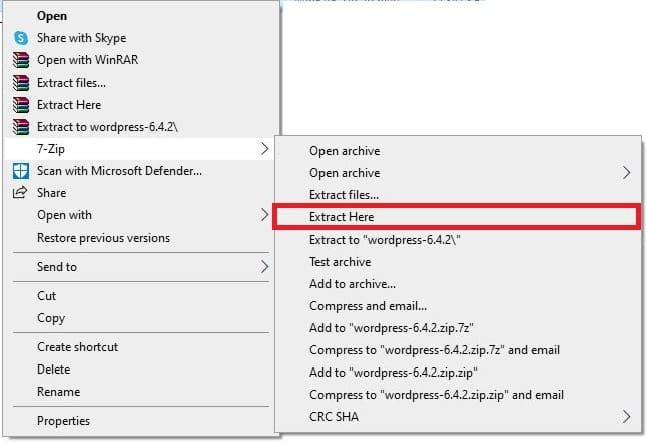Click the WinRAR icon beside Extract files...
This screenshot has width=647, height=443.
tap(21, 82)
